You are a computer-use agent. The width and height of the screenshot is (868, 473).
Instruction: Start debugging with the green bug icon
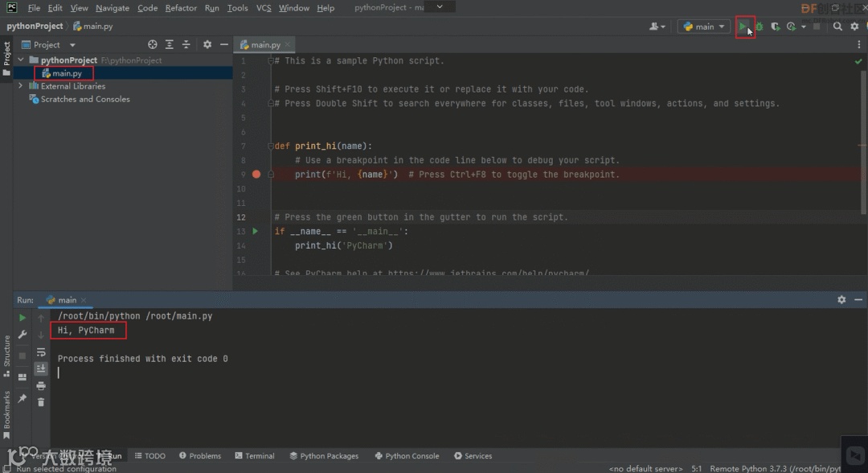point(759,27)
